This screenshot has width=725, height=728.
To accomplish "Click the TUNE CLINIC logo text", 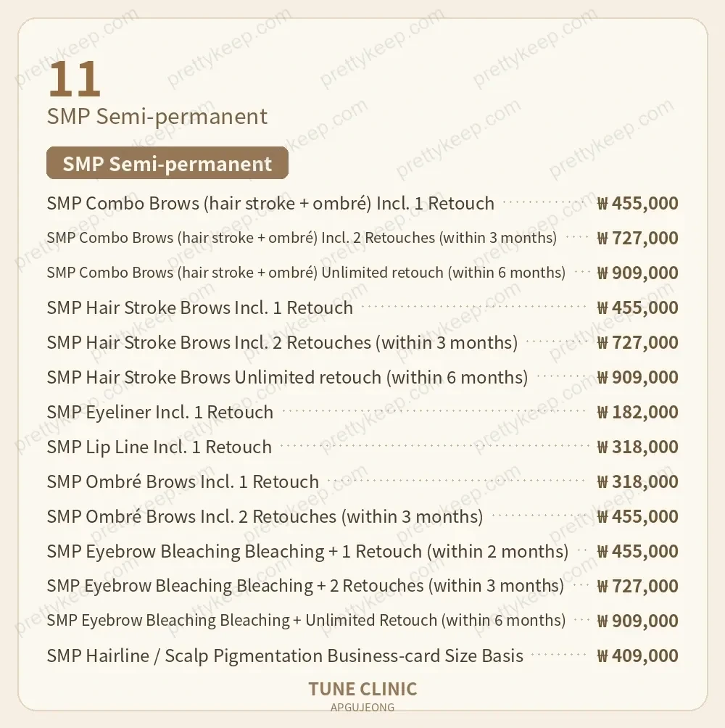I will point(362,690).
